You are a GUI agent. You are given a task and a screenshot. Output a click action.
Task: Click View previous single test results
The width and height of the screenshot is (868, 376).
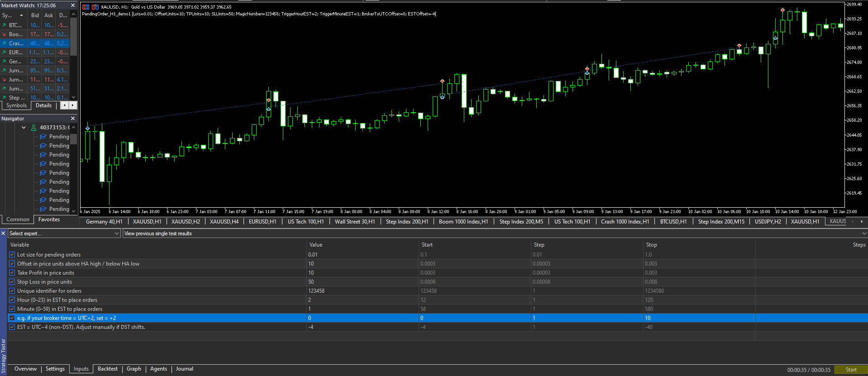click(x=158, y=233)
